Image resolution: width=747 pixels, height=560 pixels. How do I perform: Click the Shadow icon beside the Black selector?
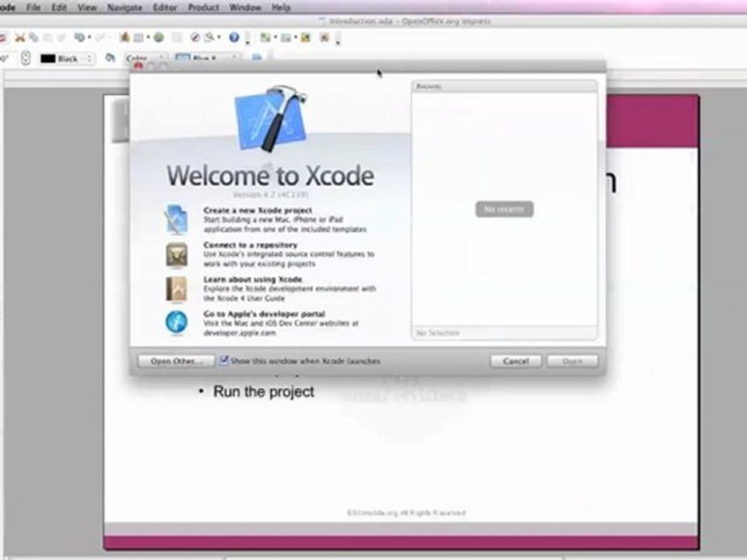tap(110, 58)
